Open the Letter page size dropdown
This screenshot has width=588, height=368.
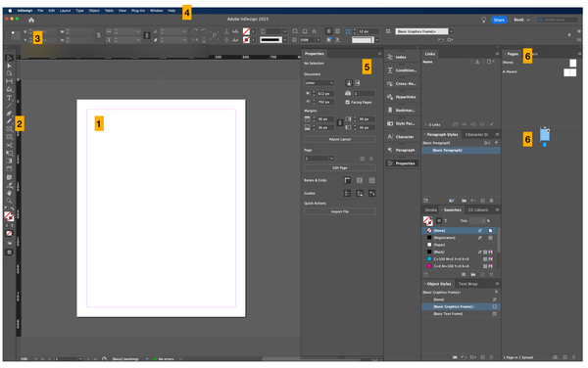(319, 83)
